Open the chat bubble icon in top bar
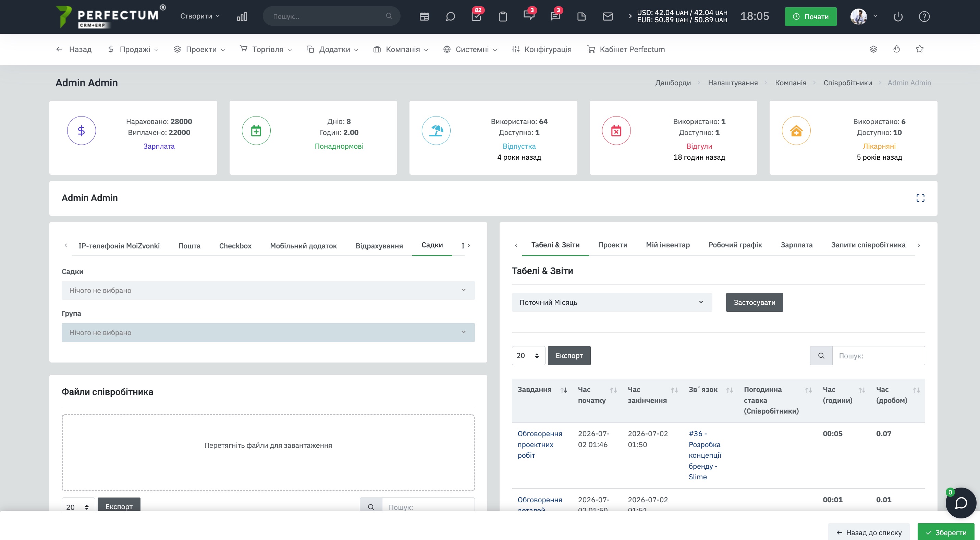The width and height of the screenshot is (980, 540). (451, 16)
